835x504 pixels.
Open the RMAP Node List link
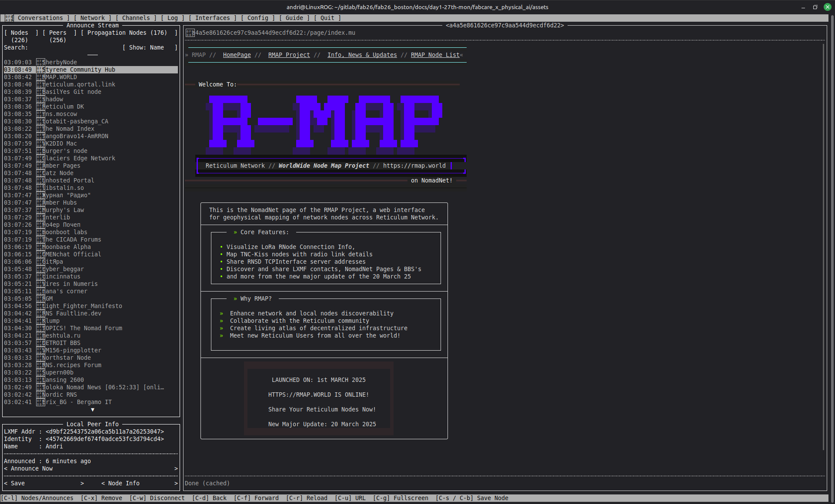coord(435,55)
